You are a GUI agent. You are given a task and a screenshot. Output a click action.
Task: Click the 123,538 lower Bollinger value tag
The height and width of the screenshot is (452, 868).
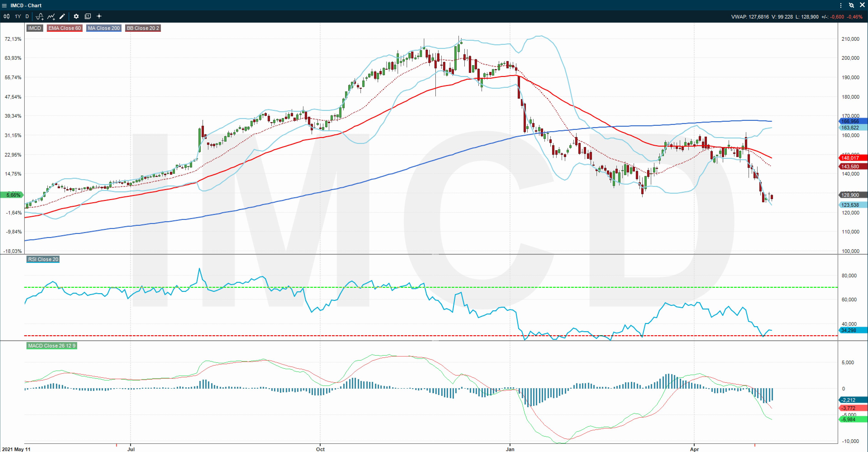[x=853, y=205]
